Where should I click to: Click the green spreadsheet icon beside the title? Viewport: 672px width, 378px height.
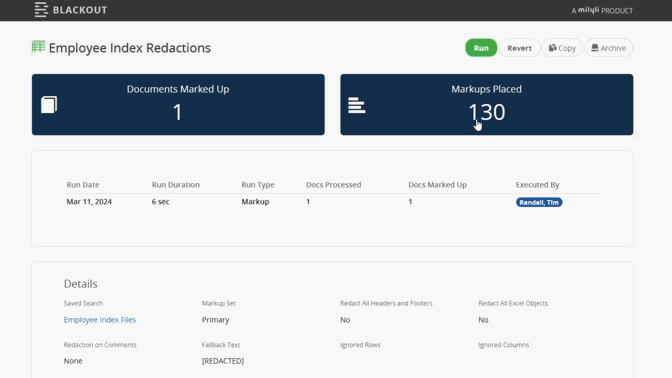39,46
